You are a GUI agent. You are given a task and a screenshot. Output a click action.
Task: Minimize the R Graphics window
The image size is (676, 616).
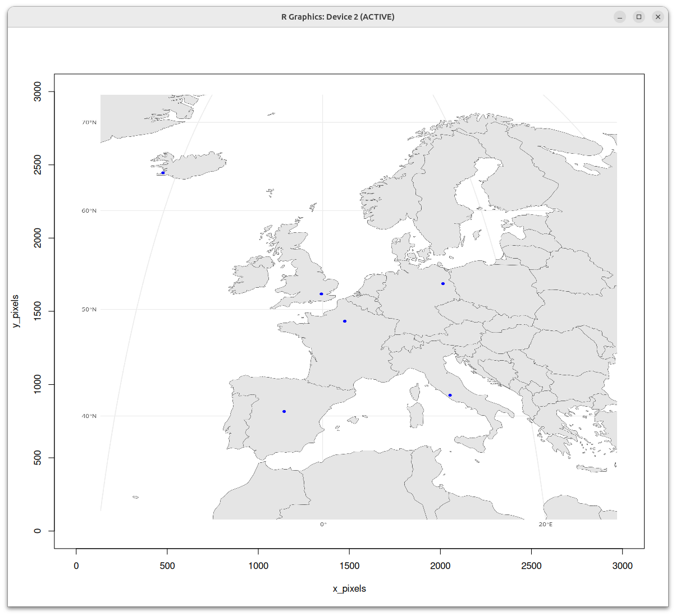click(x=620, y=17)
